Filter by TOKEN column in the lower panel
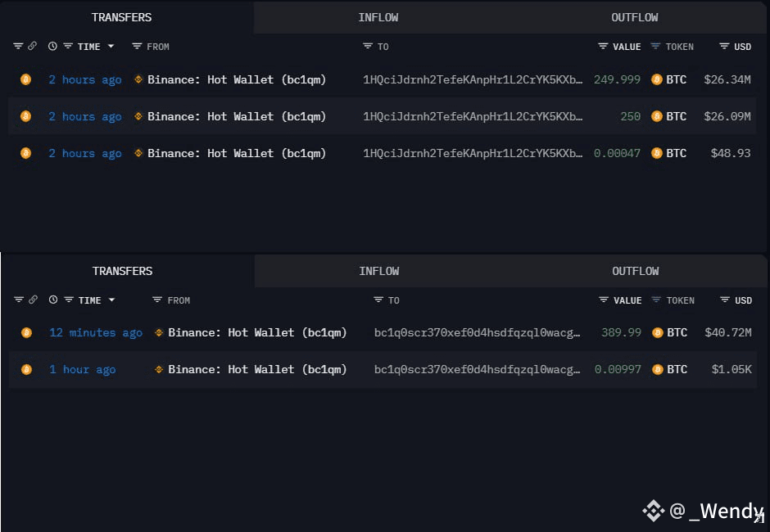Viewport: 770px width, 532px height. (x=655, y=300)
